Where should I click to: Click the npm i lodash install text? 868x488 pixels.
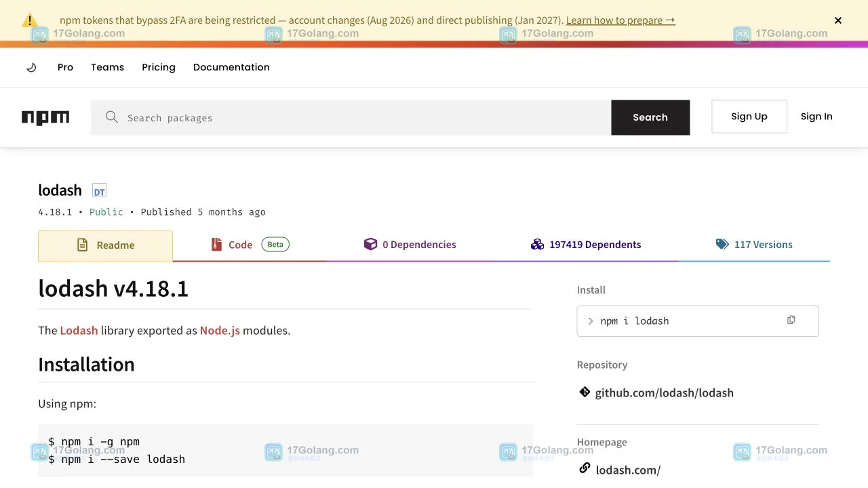(x=635, y=321)
